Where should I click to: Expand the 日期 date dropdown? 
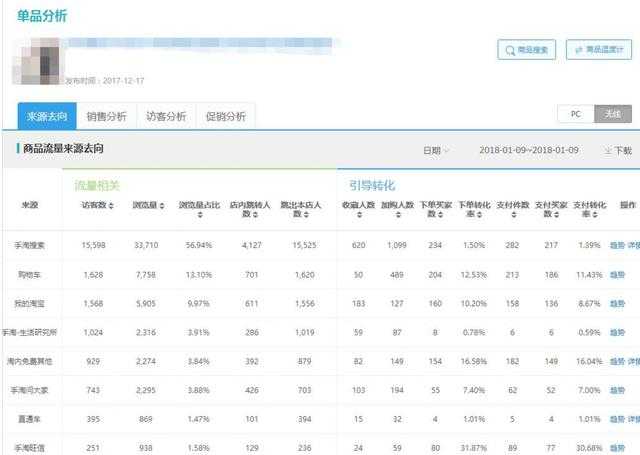point(435,151)
